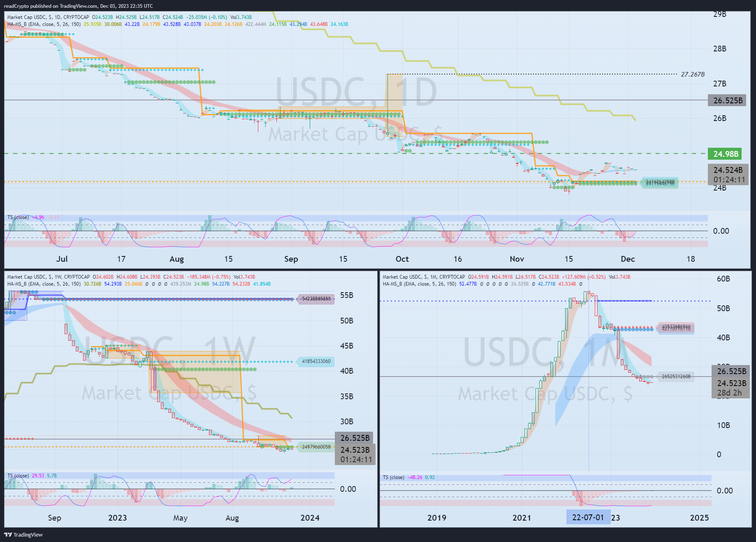Viewport: 756px width, 542px height.
Task: Click the readCrypto published header text
Action: [x=78, y=6]
